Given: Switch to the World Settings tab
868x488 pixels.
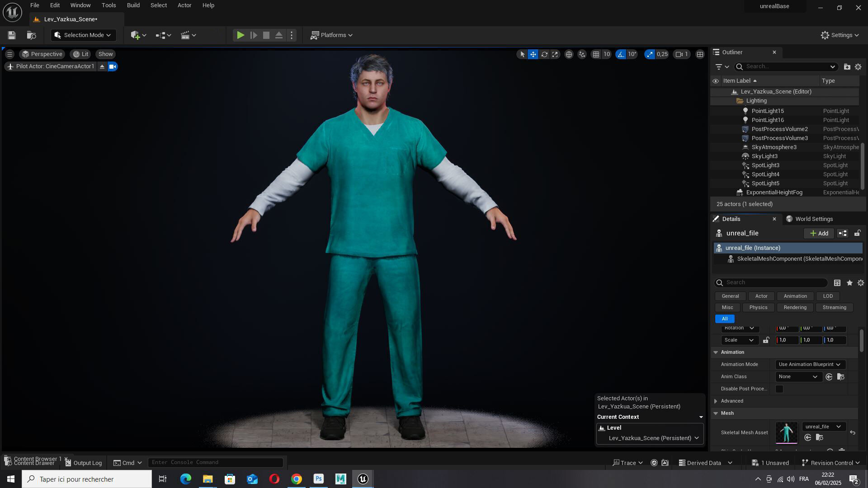Looking at the screenshot, I should pos(810,219).
